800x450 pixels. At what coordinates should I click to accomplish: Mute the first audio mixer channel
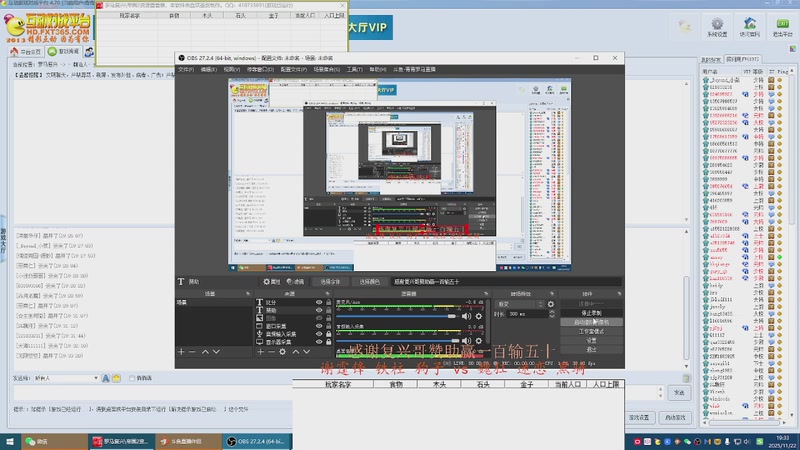coord(466,316)
